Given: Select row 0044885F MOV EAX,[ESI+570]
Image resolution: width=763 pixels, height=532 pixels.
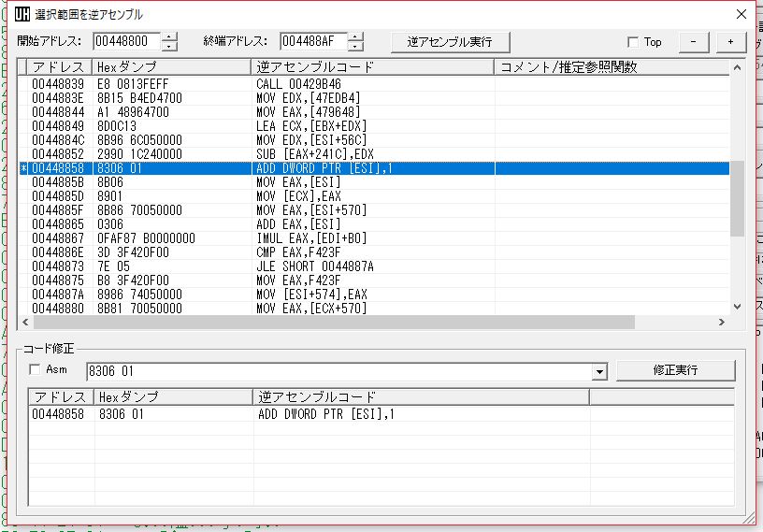Looking at the screenshot, I should (374, 210).
